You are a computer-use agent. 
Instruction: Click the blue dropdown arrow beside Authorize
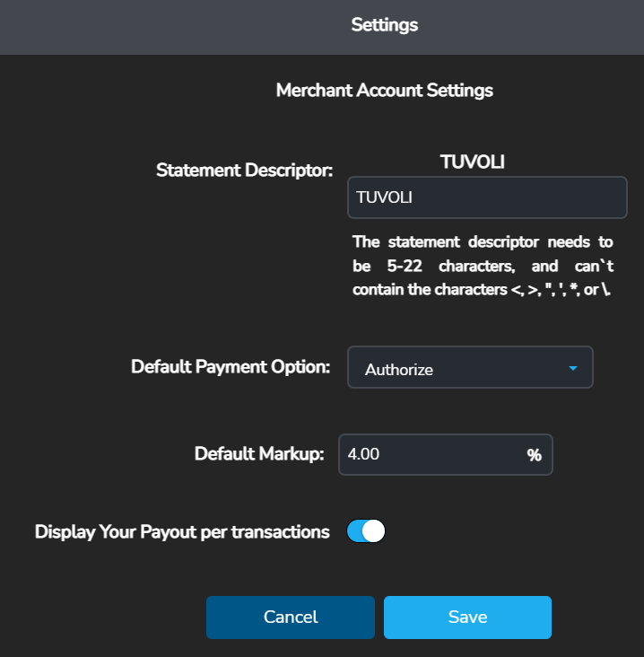tap(573, 368)
